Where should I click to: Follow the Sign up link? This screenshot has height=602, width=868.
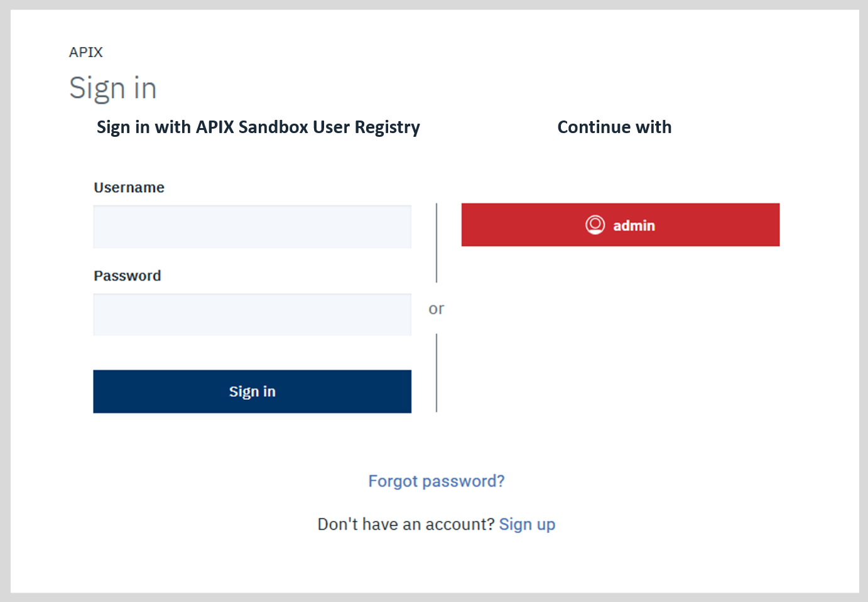[x=527, y=524]
